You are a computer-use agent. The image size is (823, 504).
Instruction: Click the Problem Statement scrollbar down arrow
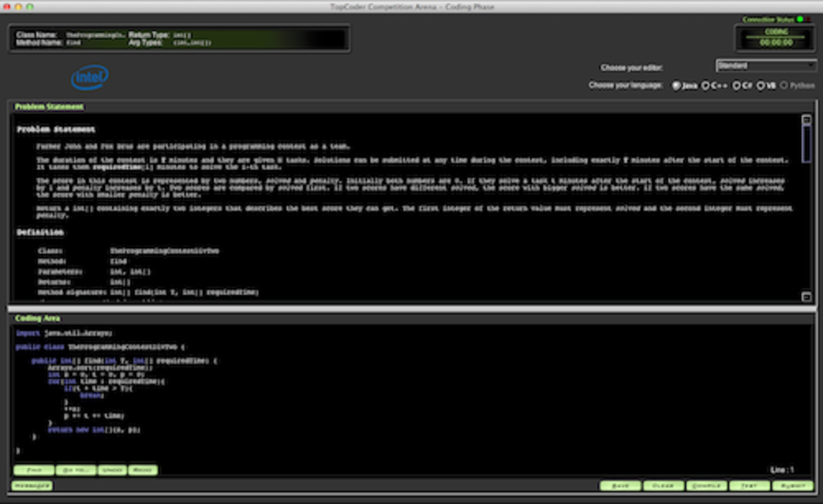click(807, 296)
